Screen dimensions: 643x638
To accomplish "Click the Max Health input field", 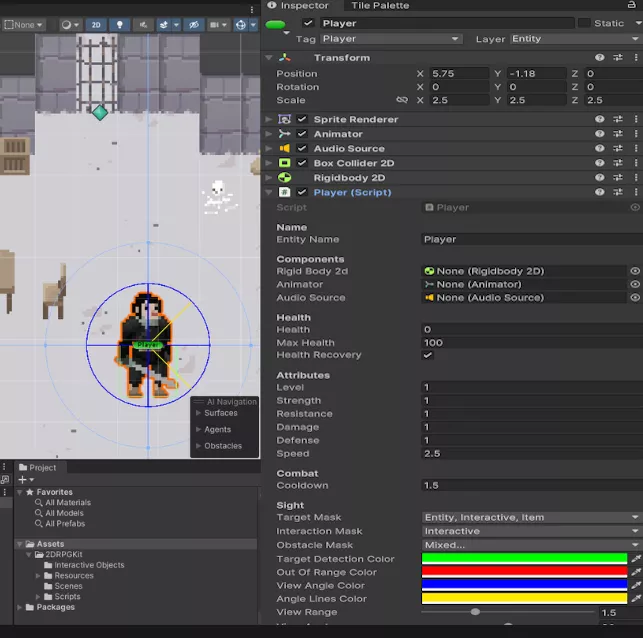I will 530,343.
